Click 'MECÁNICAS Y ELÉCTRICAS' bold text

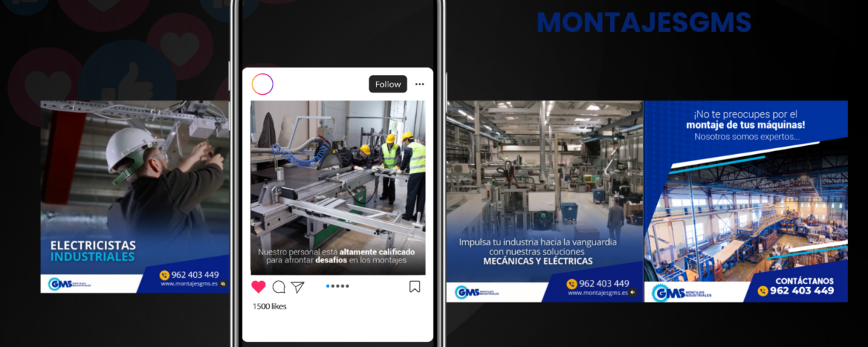tap(538, 261)
